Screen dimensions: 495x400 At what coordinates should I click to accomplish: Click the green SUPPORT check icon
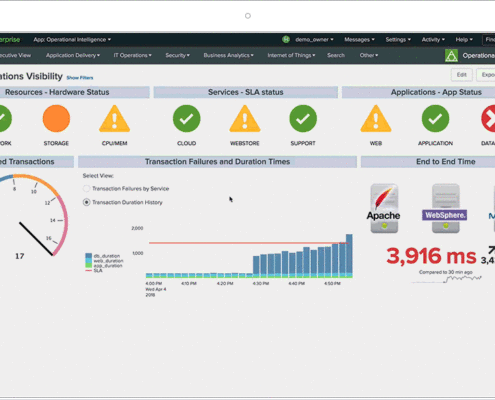(x=303, y=119)
